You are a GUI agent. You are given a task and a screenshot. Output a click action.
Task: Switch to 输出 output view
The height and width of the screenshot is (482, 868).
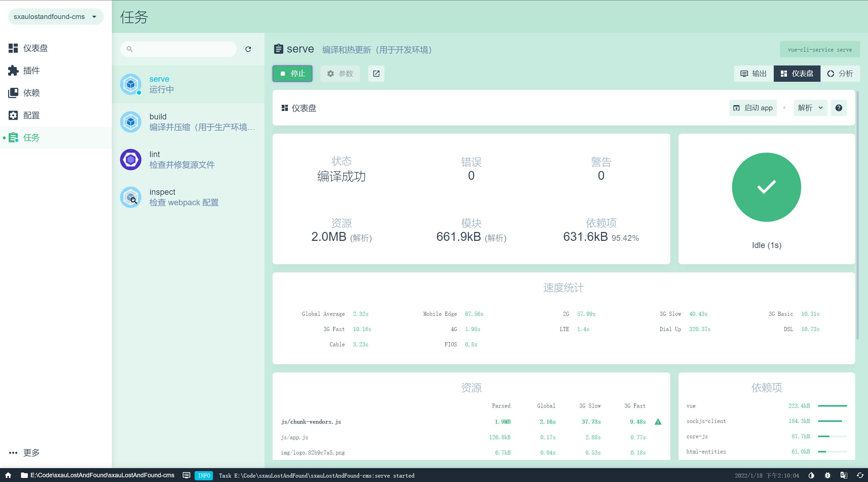(753, 74)
